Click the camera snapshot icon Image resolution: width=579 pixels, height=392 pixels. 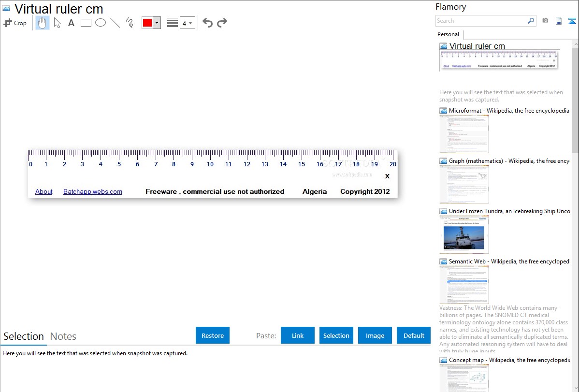(x=545, y=21)
